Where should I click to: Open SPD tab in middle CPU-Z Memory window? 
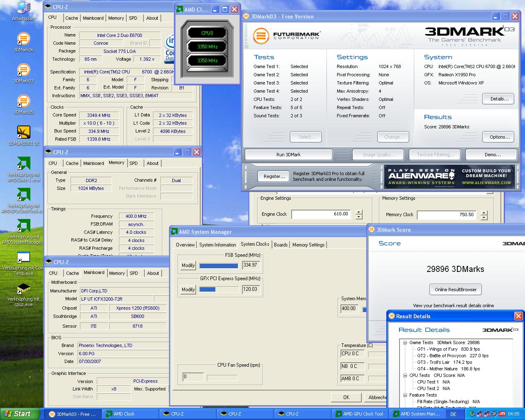point(134,163)
